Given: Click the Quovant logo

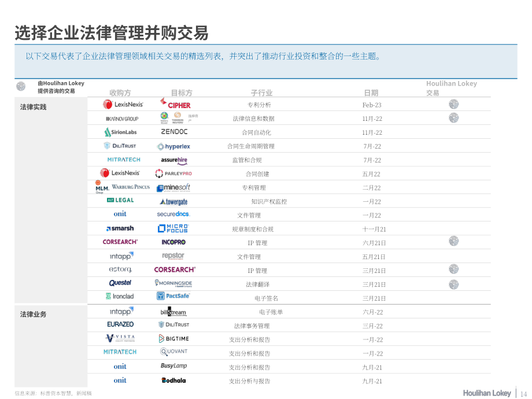Looking at the screenshot, I should 173,352.
